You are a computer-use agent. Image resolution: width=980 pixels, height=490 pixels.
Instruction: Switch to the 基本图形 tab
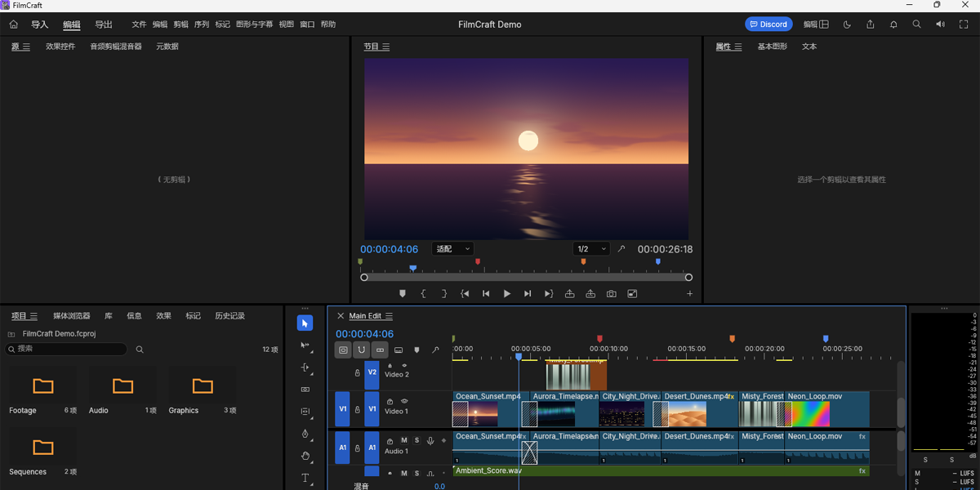click(773, 47)
